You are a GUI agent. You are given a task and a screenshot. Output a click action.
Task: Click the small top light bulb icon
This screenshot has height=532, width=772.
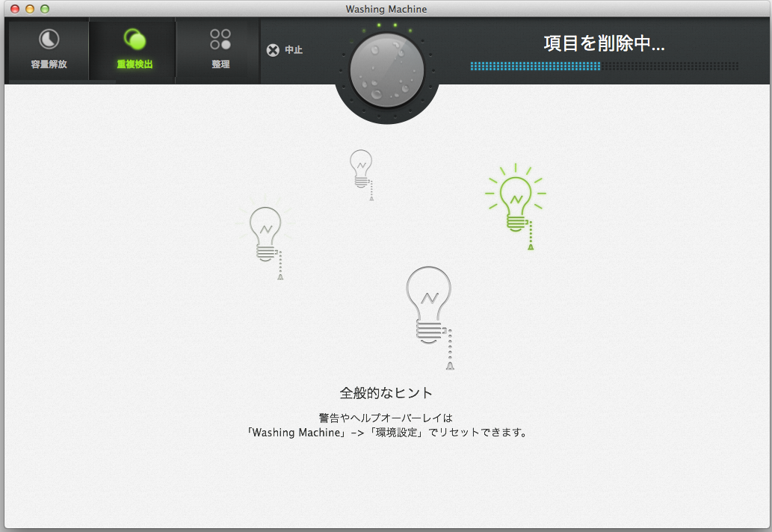pos(362,174)
